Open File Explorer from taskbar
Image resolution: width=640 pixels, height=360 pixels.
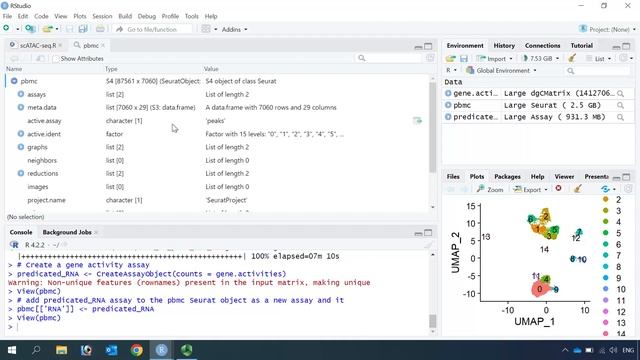(x=62, y=350)
